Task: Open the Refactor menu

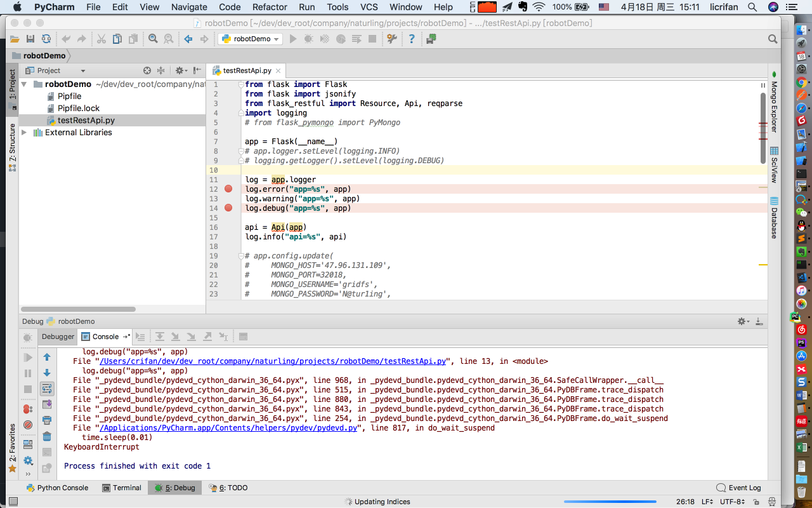Action: [270, 7]
